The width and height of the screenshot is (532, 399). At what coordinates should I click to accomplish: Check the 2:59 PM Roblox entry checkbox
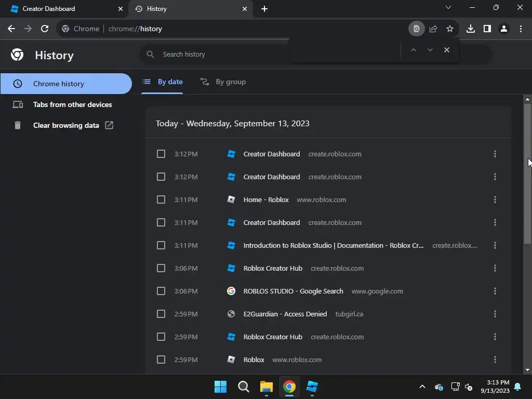click(161, 360)
